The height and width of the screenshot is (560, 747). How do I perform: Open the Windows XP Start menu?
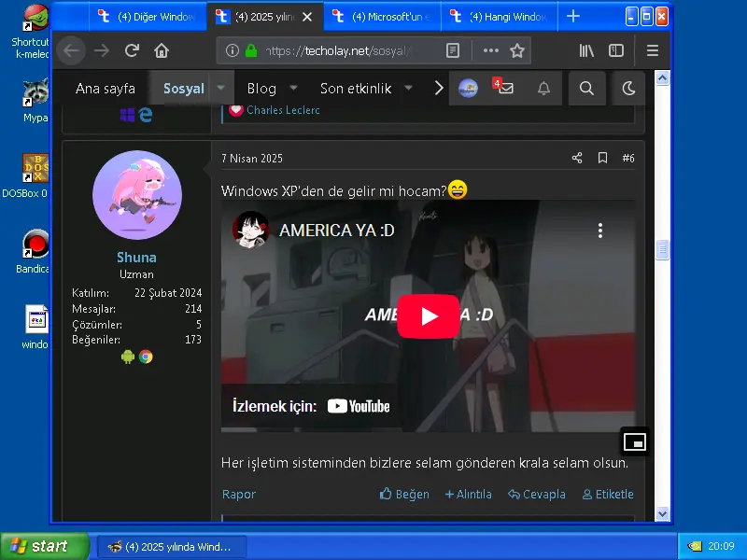tap(45, 546)
